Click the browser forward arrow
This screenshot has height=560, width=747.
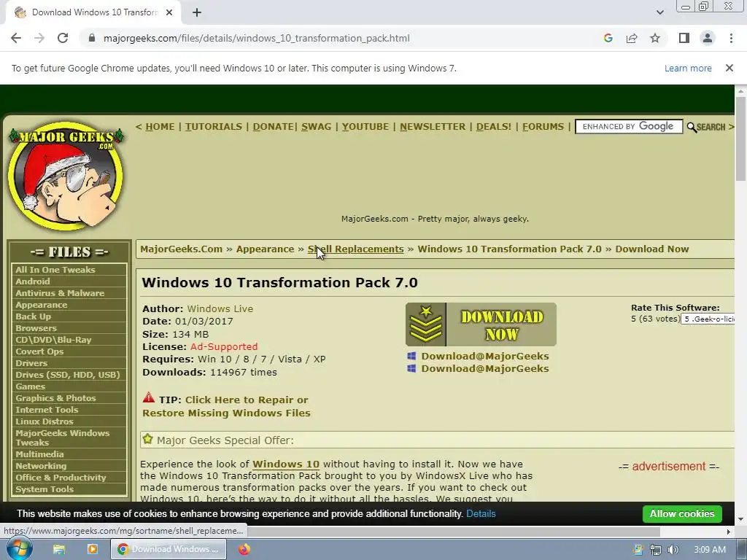tap(39, 38)
